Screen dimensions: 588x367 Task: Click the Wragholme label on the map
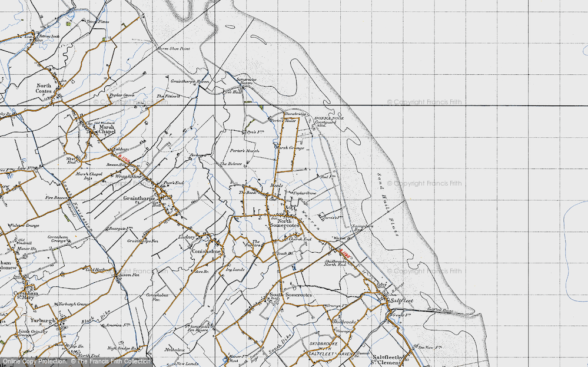tap(128, 176)
